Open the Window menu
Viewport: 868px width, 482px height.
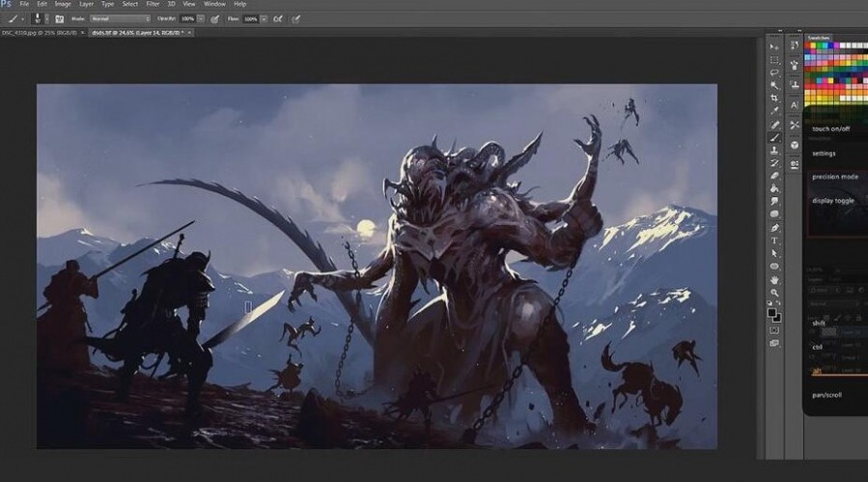tap(214, 4)
